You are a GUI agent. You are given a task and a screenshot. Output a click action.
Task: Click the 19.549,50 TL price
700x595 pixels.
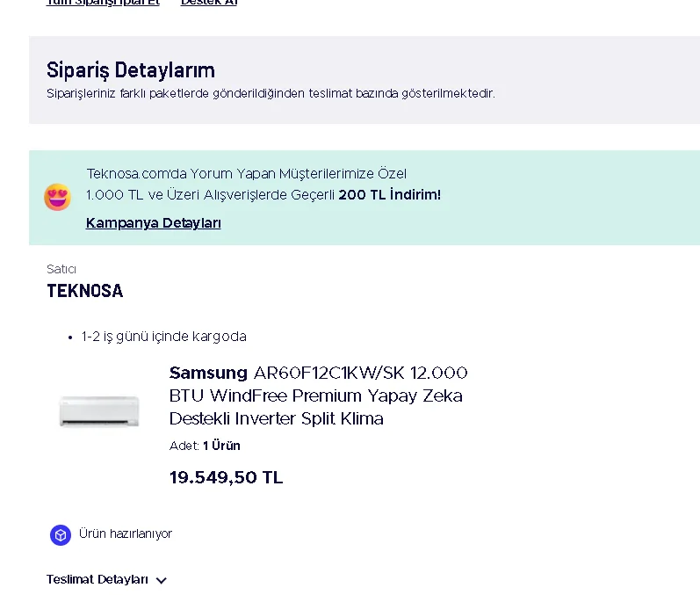(226, 477)
